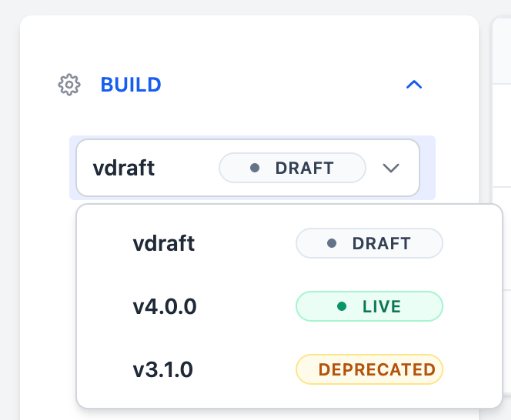This screenshot has width=511, height=420.
Task: Click the partially visible panel at right edge
Action: [502, 121]
